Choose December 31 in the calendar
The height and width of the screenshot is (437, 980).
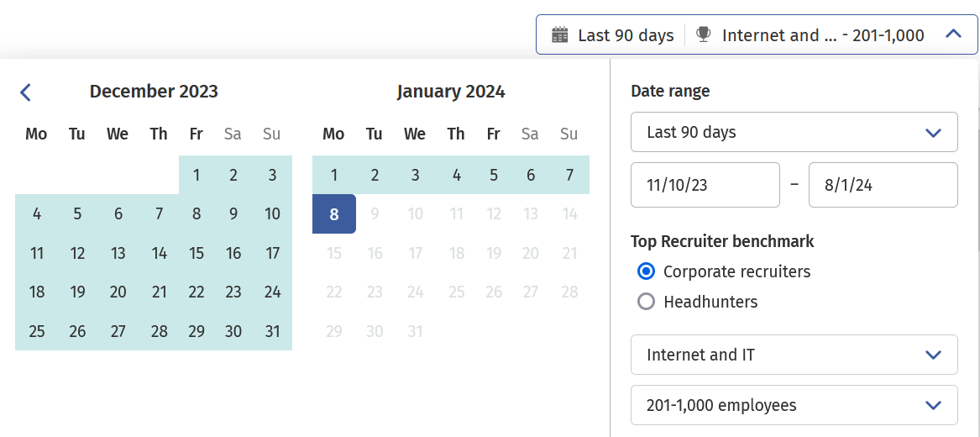tap(272, 331)
